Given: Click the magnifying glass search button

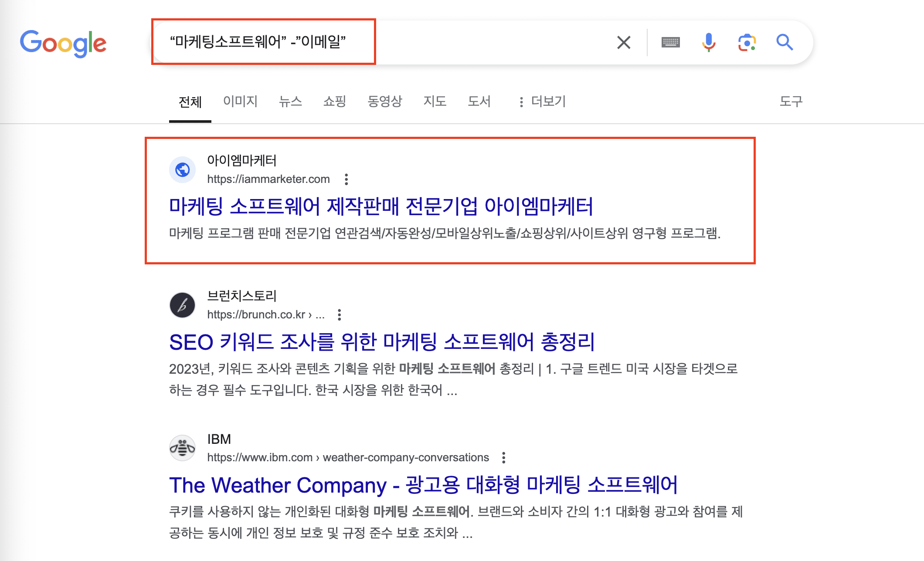Looking at the screenshot, I should pyautogui.click(x=785, y=42).
